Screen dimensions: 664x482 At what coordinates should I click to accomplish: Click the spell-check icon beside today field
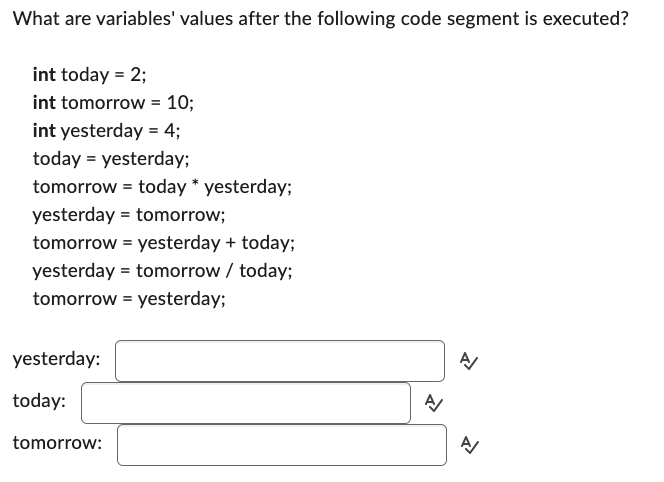point(434,403)
